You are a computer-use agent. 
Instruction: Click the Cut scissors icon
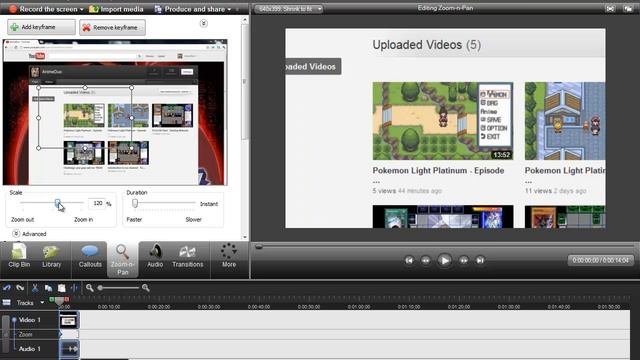[35, 288]
